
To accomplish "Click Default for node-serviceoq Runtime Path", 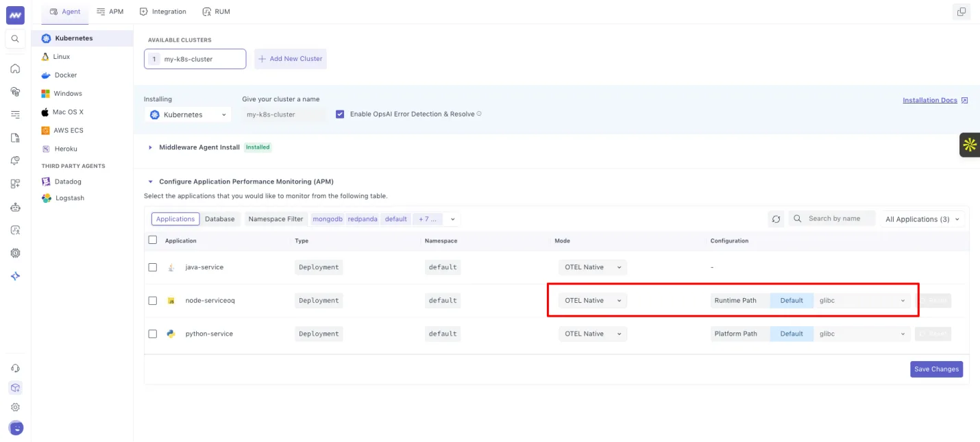I will coord(792,301).
